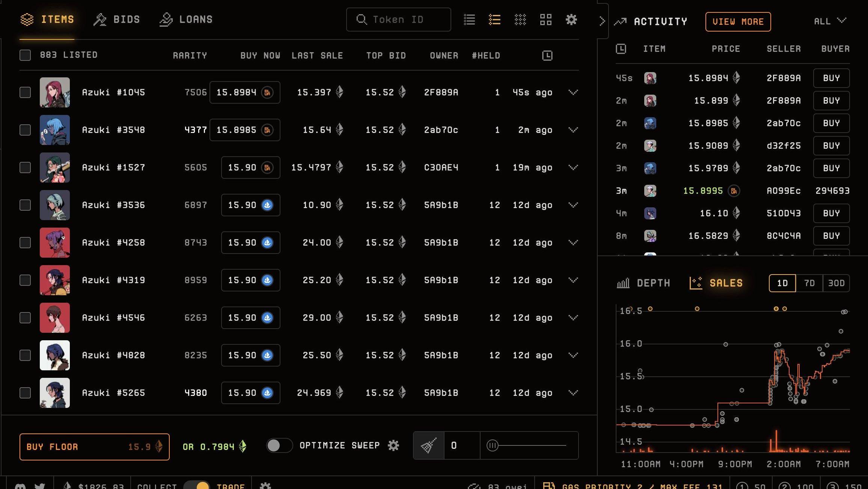Screen dimensions: 868x489
Task: Open the Depth chart tab
Action: (643, 283)
